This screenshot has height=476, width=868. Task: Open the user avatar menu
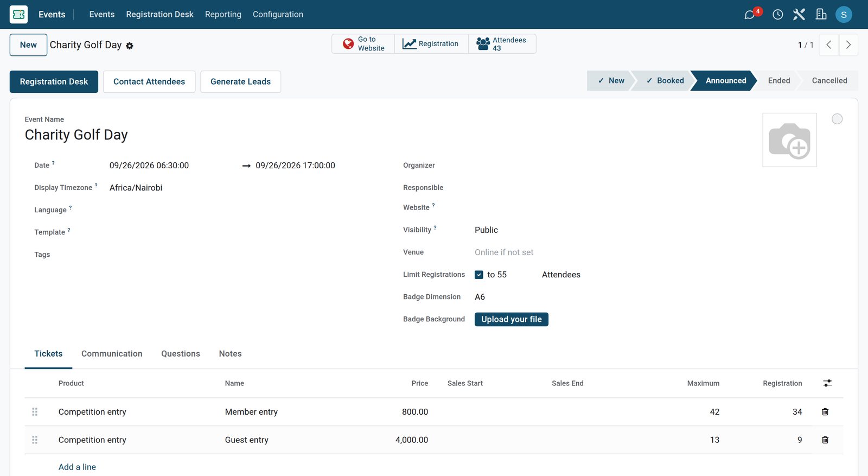(x=844, y=15)
